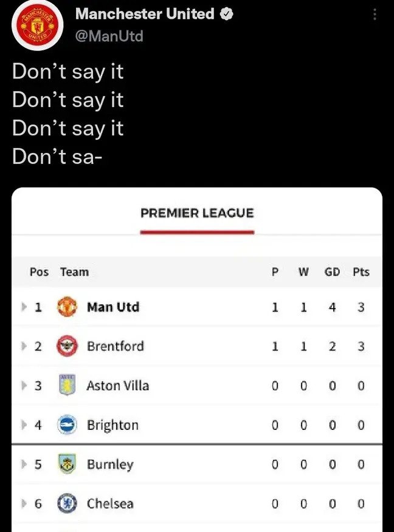
Task: Expand the Brighton row arrow
Action: pyautogui.click(x=24, y=425)
